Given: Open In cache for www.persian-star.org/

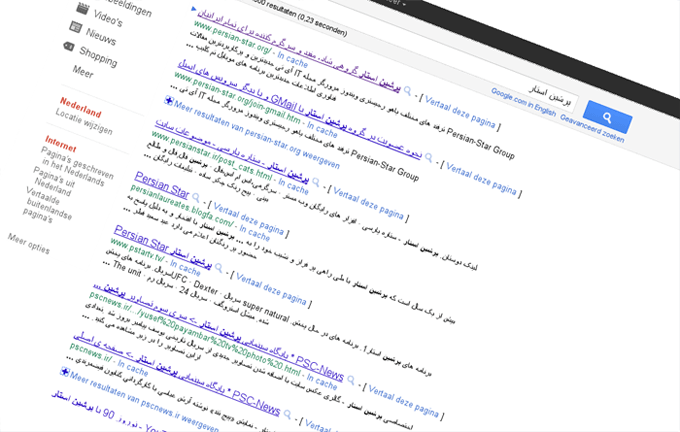Looking at the screenshot, I should coord(292,61).
